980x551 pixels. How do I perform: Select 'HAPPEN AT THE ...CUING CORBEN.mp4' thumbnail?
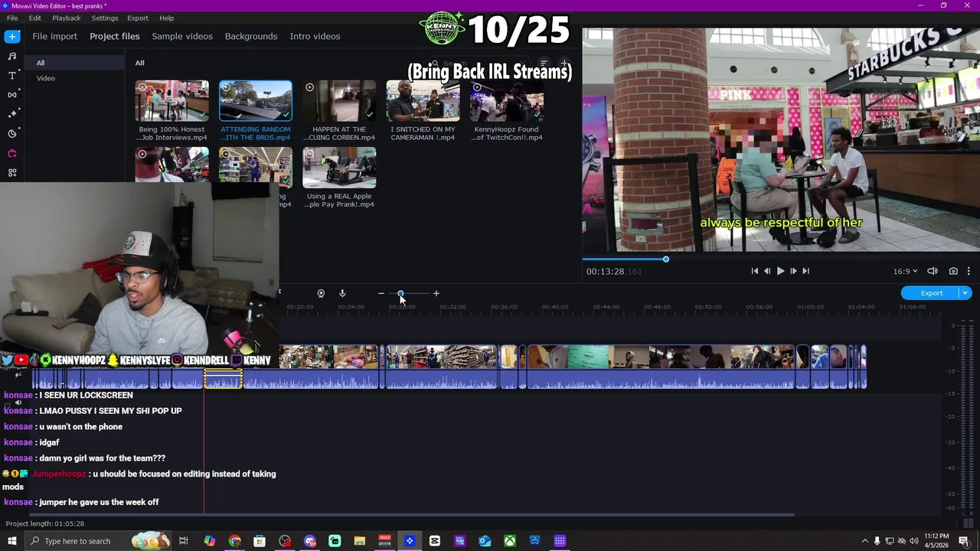click(339, 101)
